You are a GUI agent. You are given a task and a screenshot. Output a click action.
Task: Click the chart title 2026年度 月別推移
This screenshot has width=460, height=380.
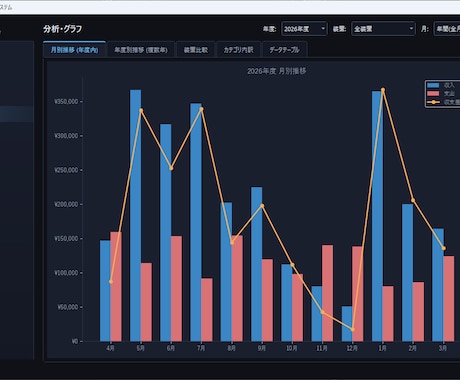click(276, 71)
